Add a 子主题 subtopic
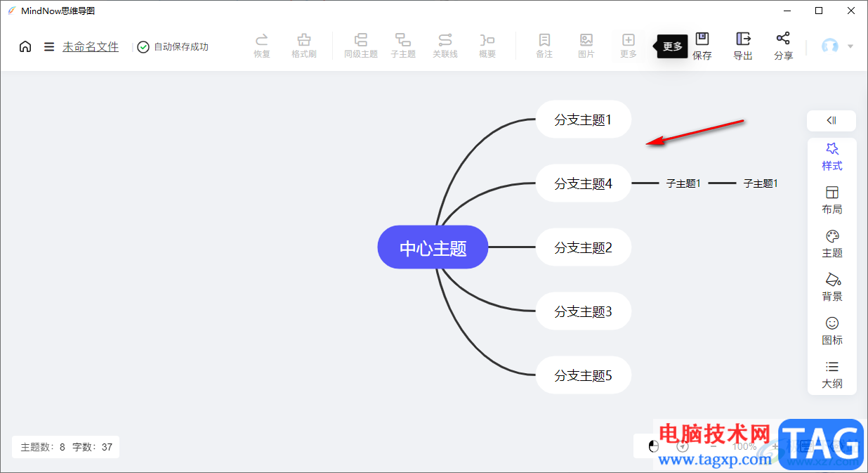This screenshot has width=868, height=473. 403,46
